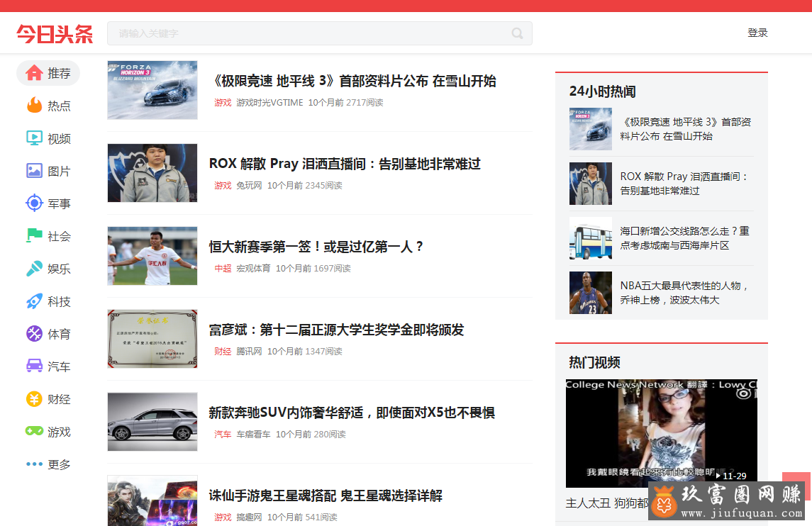Open the 恒大新赛季第一签 article headline
Image resolution: width=812 pixels, height=526 pixels.
316,247
